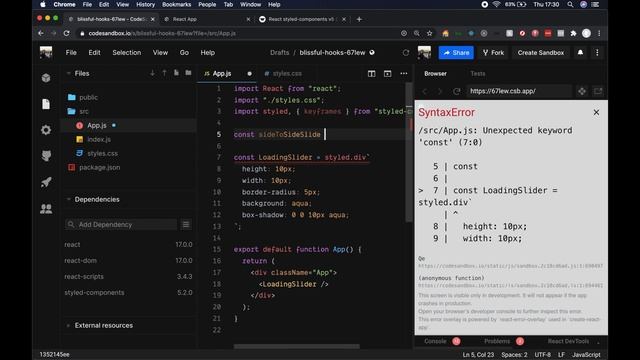Switch to the Tests tab
The height and width of the screenshot is (360, 640).
coord(478,73)
